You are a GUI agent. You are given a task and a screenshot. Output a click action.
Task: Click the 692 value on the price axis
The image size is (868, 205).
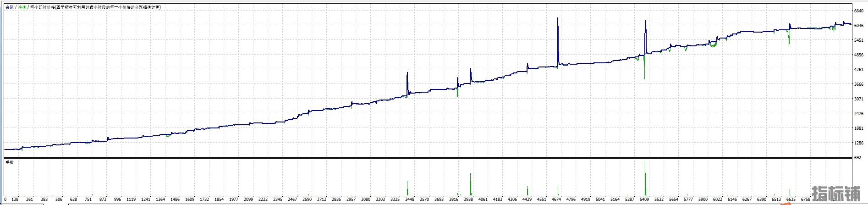point(857,158)
